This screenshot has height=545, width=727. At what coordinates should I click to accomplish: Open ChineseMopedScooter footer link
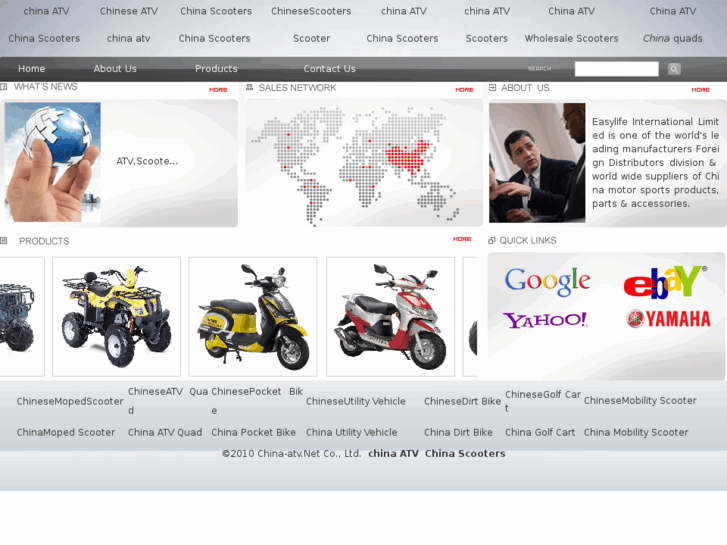pos(70,401)
